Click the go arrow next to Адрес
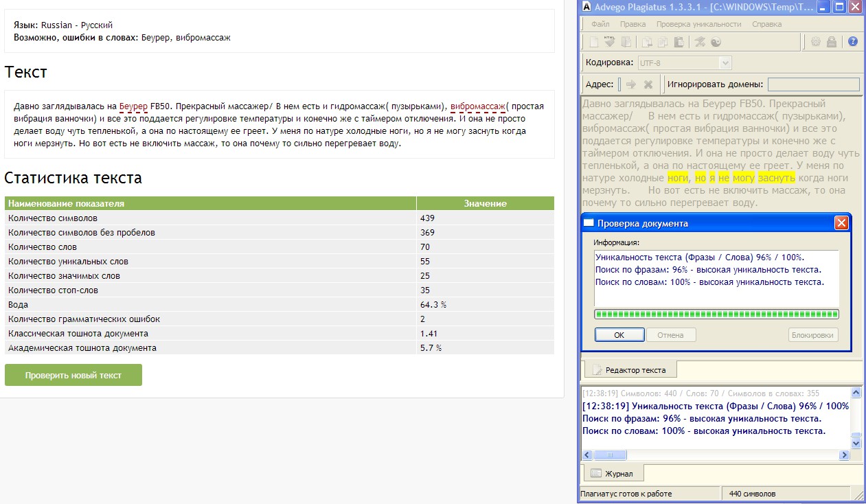Viewport: 866px width, 504px height. pyautogui.click(x=631, y=84)
